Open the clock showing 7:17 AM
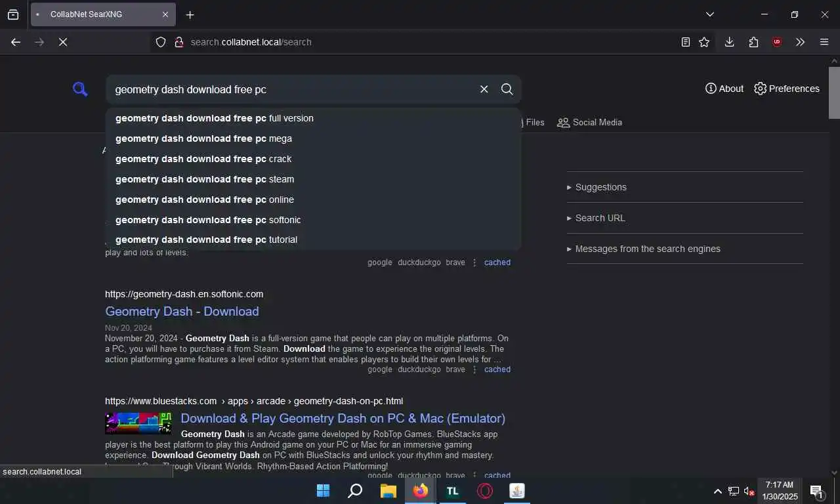Image resolution: width=840 pixels, height=504 pixels. 780,491
